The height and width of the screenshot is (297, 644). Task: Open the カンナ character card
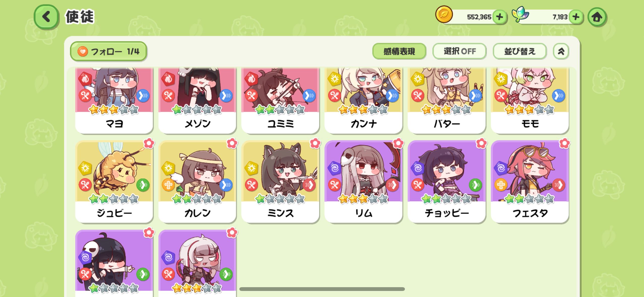click(x=363, y=100)
